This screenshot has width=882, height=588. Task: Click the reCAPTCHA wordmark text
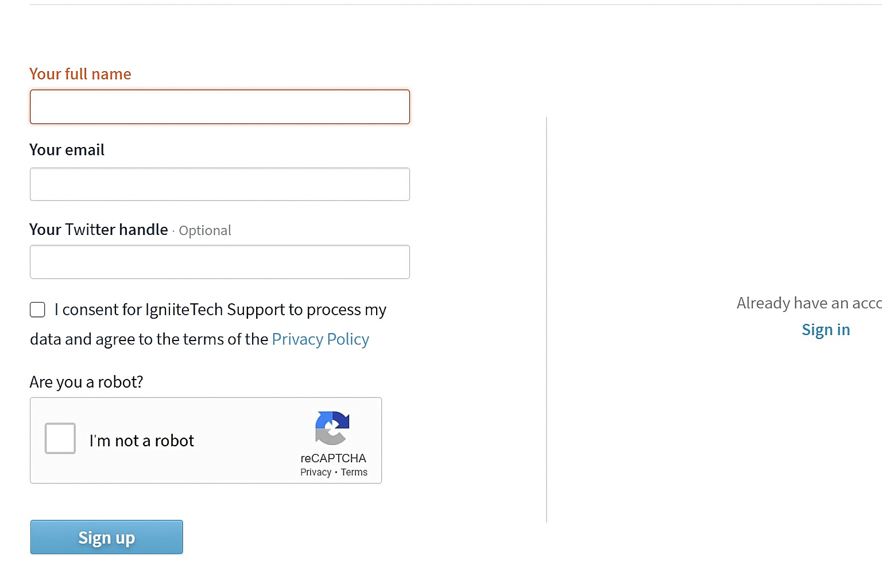coord(333,458)
